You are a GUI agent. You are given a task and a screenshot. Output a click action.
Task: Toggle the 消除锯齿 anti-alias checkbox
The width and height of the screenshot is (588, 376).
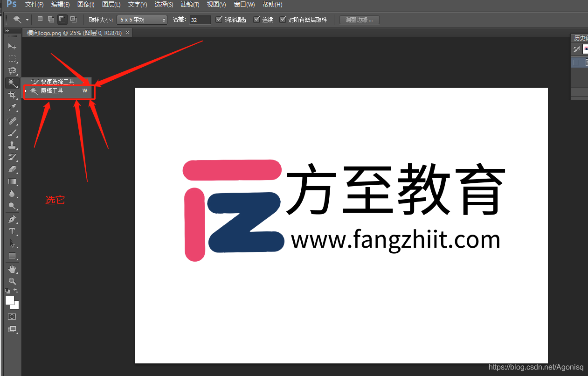click(220, 20)
